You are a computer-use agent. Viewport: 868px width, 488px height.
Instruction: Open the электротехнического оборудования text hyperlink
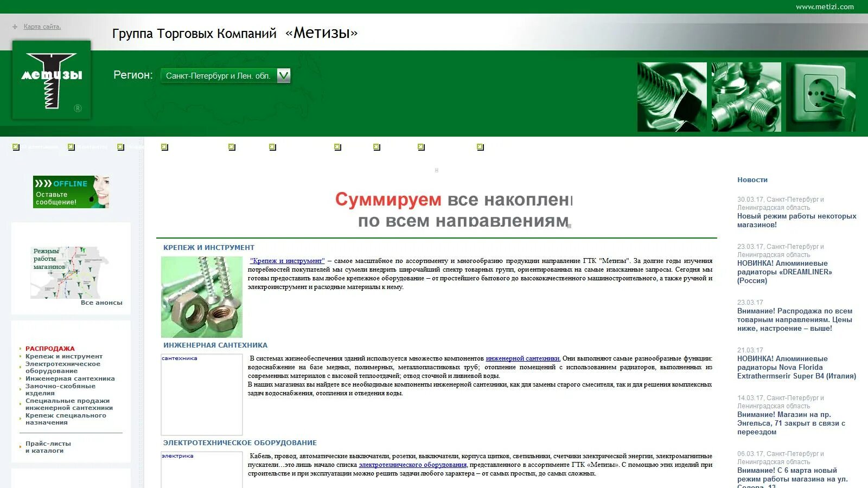click(x=413, y=465)
